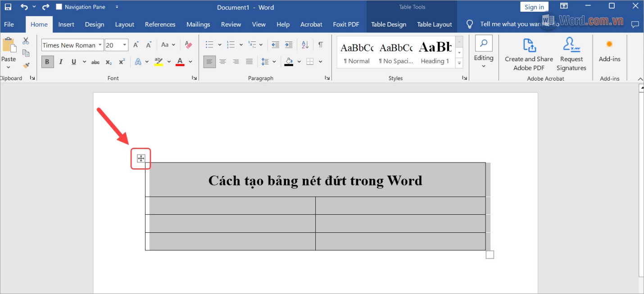Click the Increase Indent icon
The width and height of the screenshot is (644, 294).
tap(288, 45)
